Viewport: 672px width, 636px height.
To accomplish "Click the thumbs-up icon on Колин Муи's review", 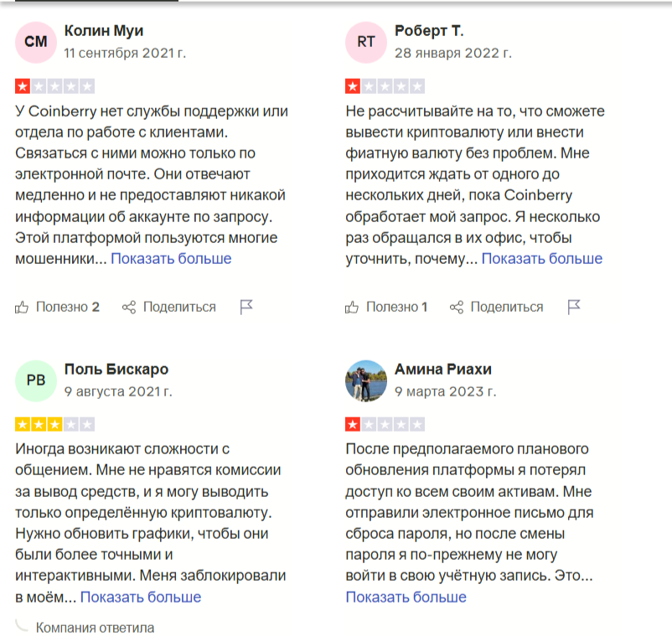I will click(x=23, y=308).
